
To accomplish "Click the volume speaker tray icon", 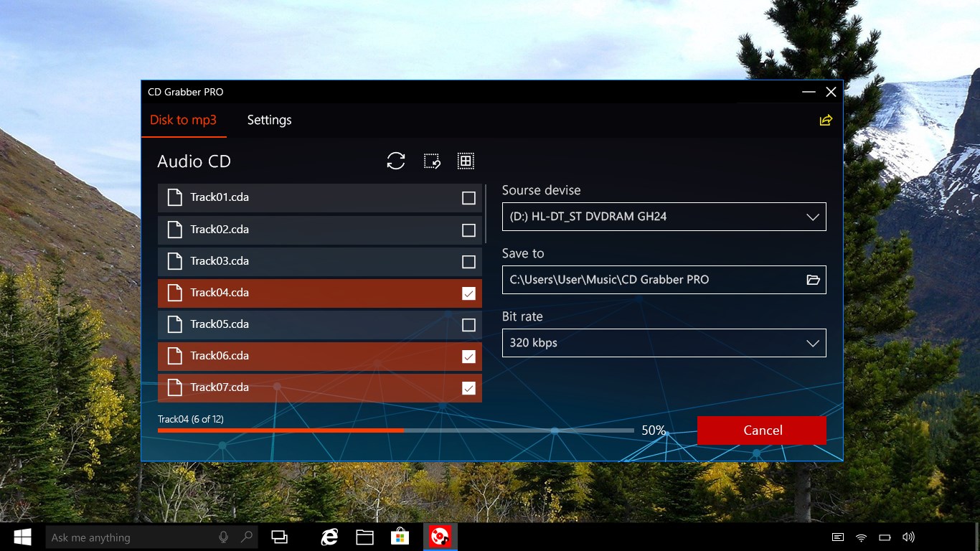I will click(908, 537).
